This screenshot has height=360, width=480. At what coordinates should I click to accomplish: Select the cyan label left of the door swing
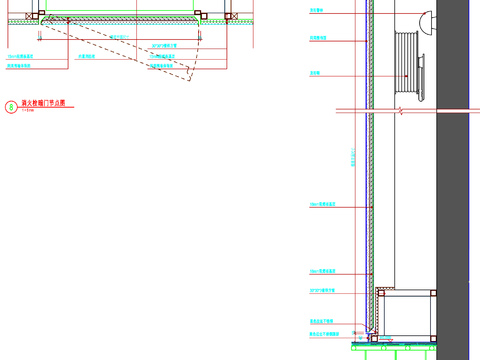click(x=87, y=56)
